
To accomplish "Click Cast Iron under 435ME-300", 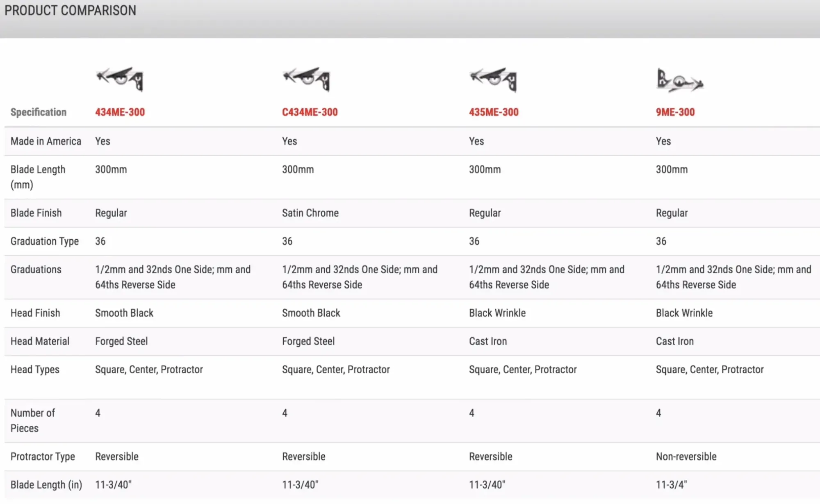I will 487,341.
